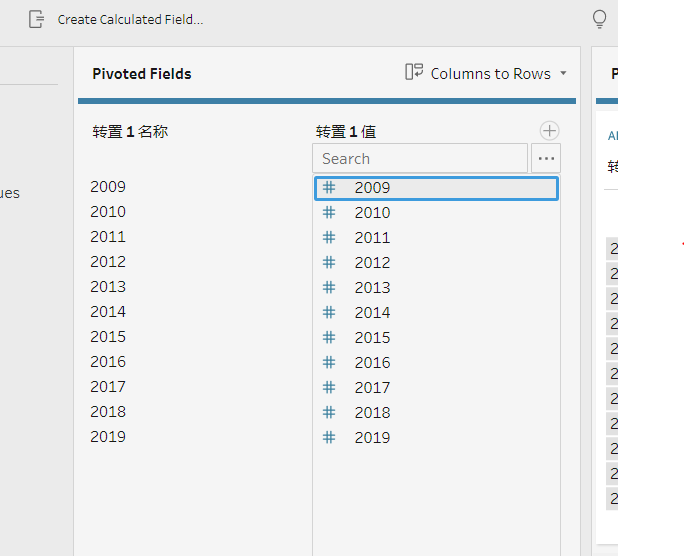Click the lightbulb recommendations icon

coord(599,19)
